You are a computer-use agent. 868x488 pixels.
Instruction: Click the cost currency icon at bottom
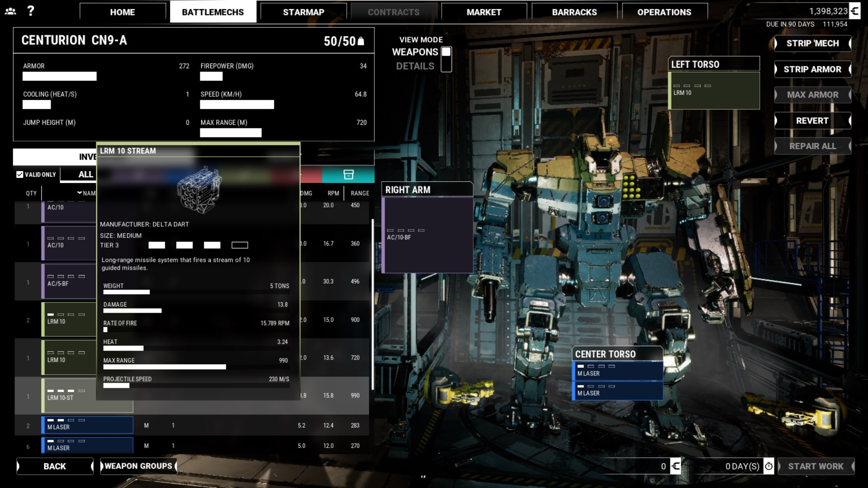(675, 466)
